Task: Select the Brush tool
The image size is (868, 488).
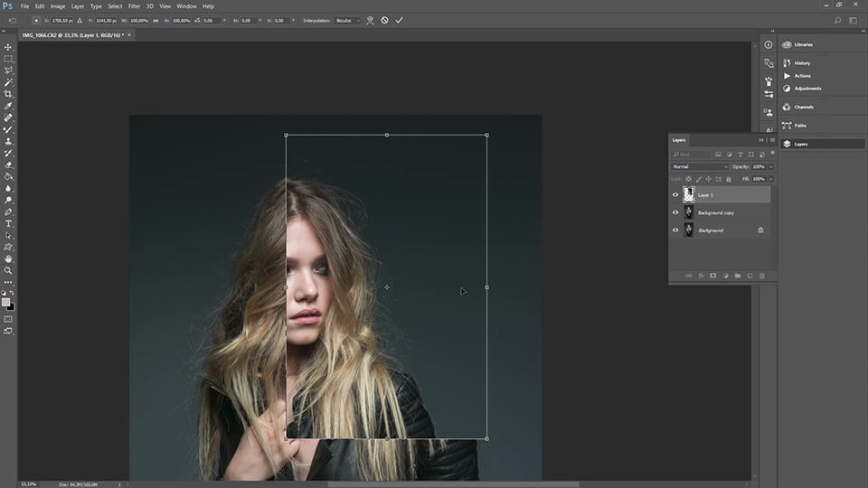Action: tap(8, 129)
